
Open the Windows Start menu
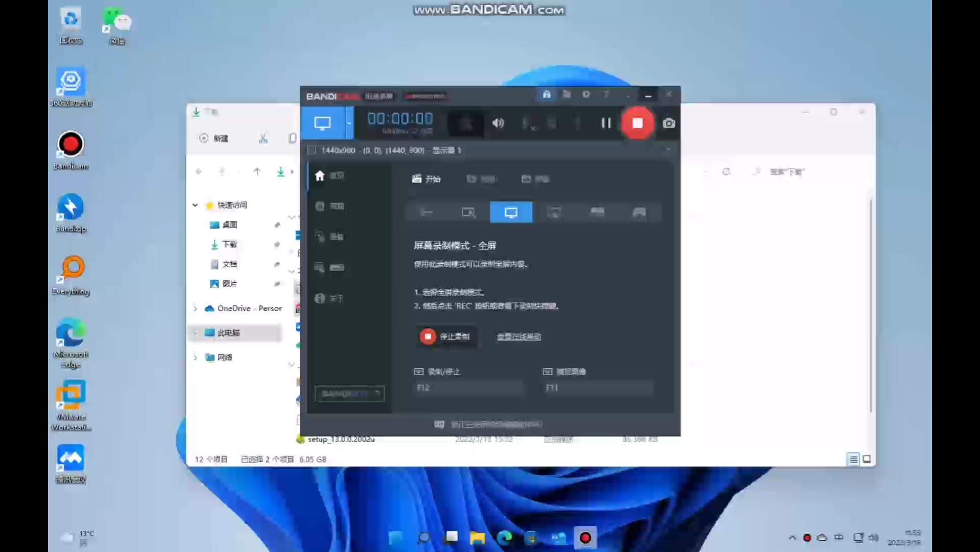click(x=395, y=538)
